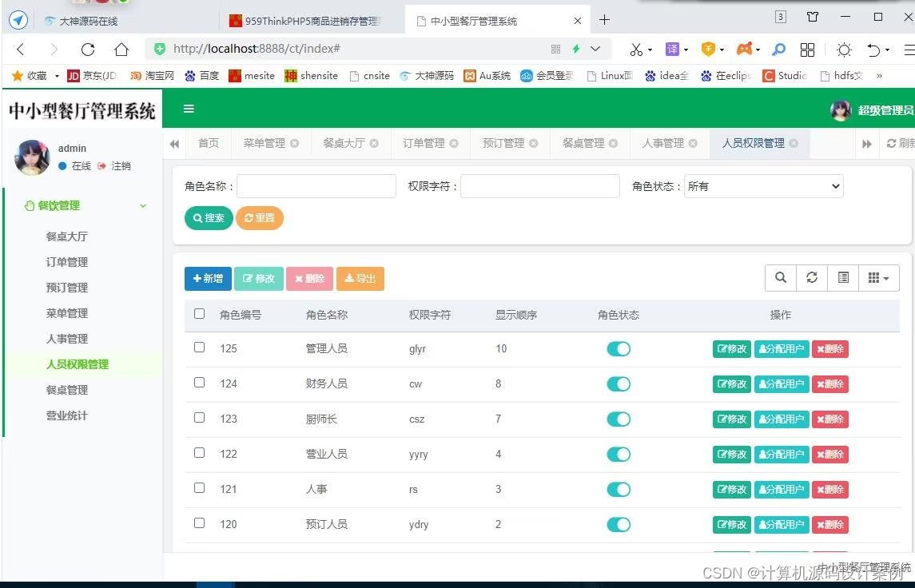Close the 人事管理 tab

point(693,143)
